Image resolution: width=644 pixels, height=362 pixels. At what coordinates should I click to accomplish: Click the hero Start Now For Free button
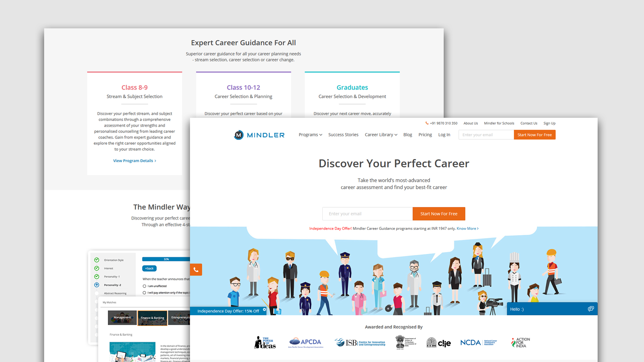(439, 214)
